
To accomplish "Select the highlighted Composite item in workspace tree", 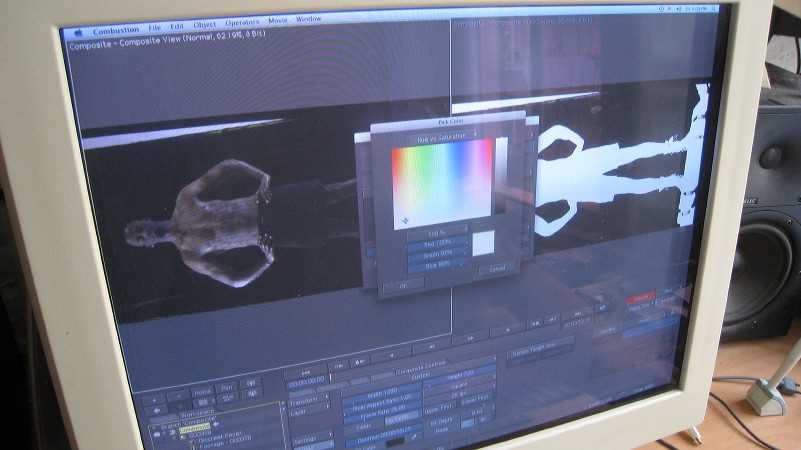I will (x=194, y=427).
